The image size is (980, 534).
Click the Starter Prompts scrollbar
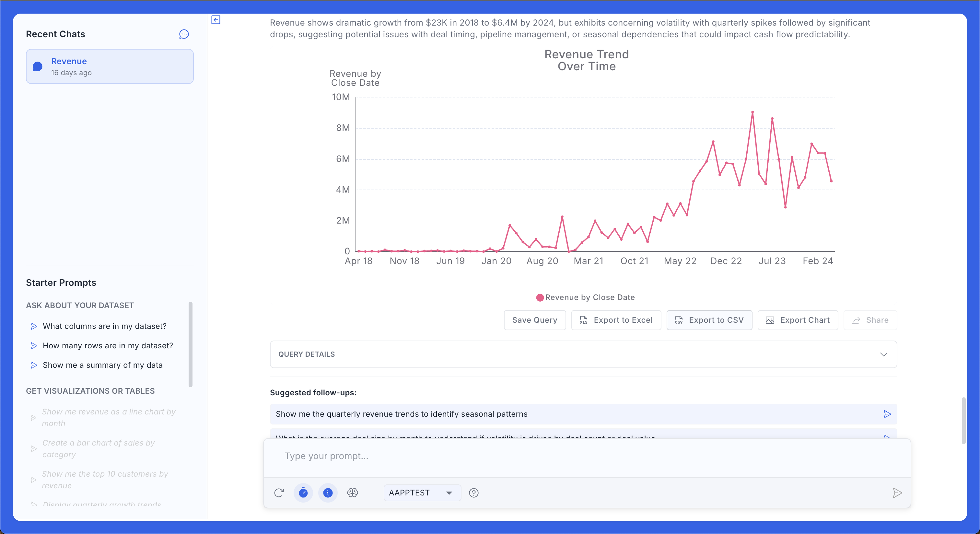coord(191,344)
